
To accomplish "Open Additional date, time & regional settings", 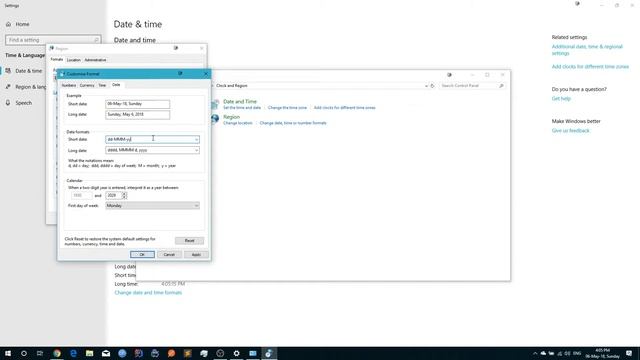I will [587, 50].
